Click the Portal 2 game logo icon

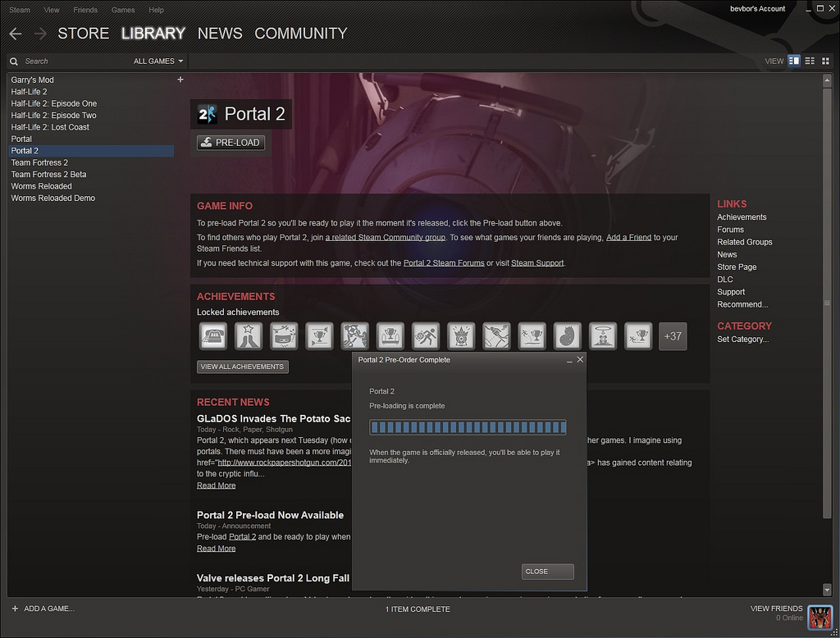point(207,114)
